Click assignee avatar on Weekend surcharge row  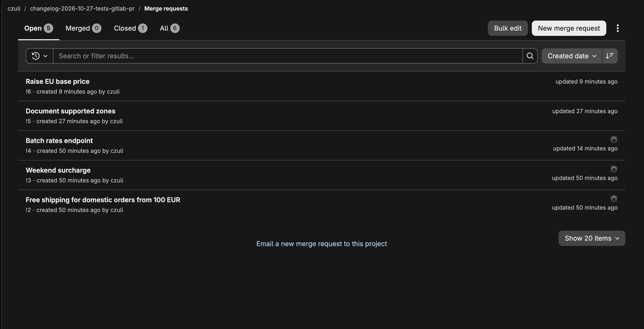614,169
